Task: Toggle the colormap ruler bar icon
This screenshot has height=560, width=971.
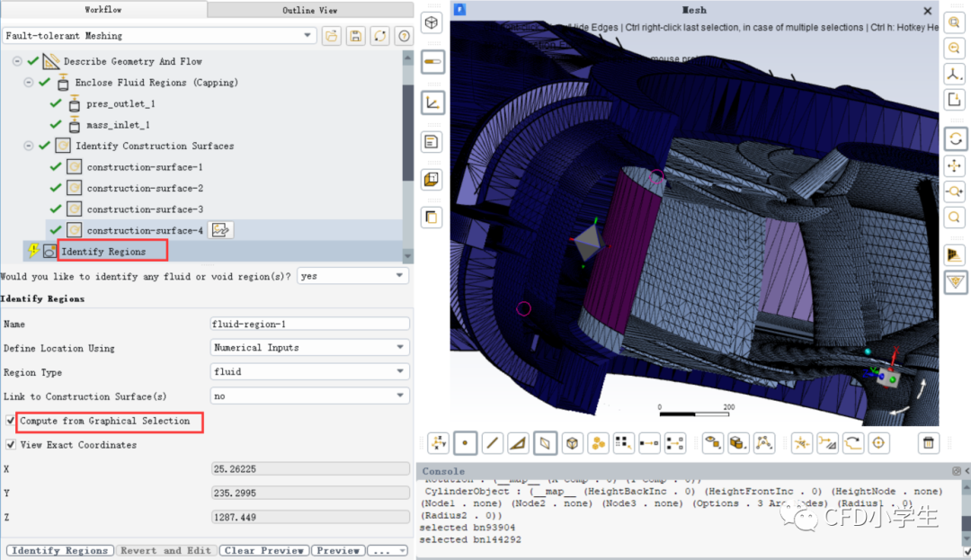Action: tap(432, 62)
